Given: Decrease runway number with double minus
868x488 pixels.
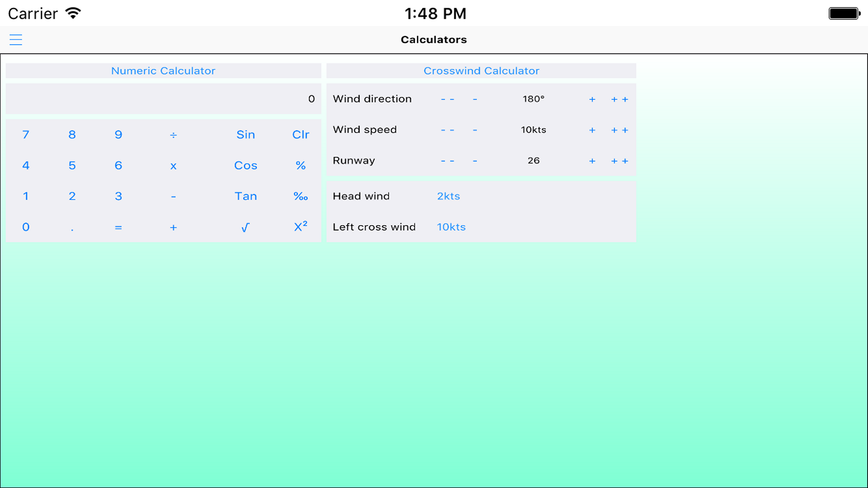Looking at the screenshot, I should tap(447, 161).
